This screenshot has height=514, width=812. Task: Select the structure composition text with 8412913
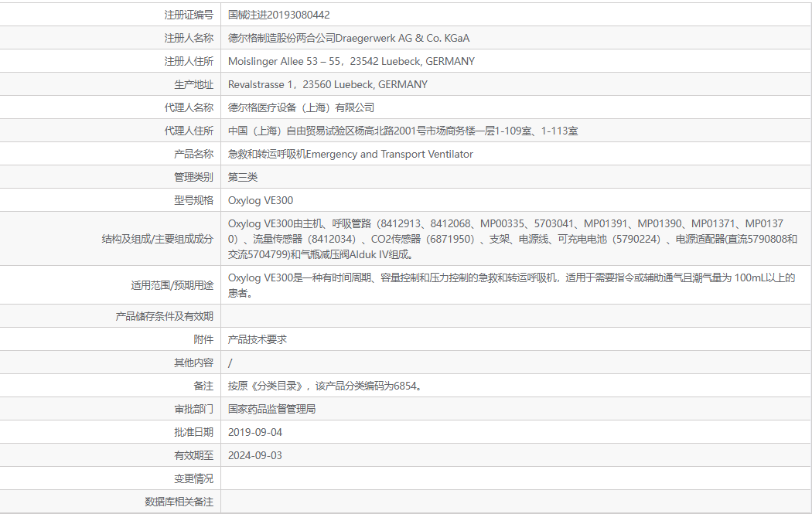[x=512, y=239]
